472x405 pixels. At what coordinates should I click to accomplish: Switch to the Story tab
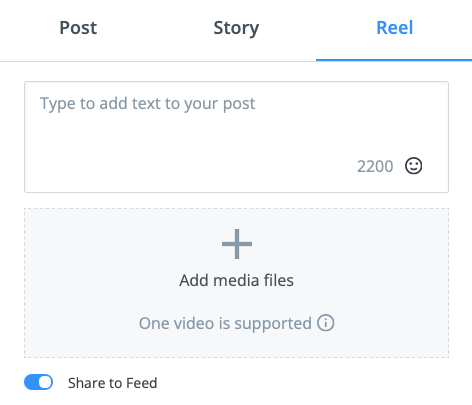coord(236,28)
